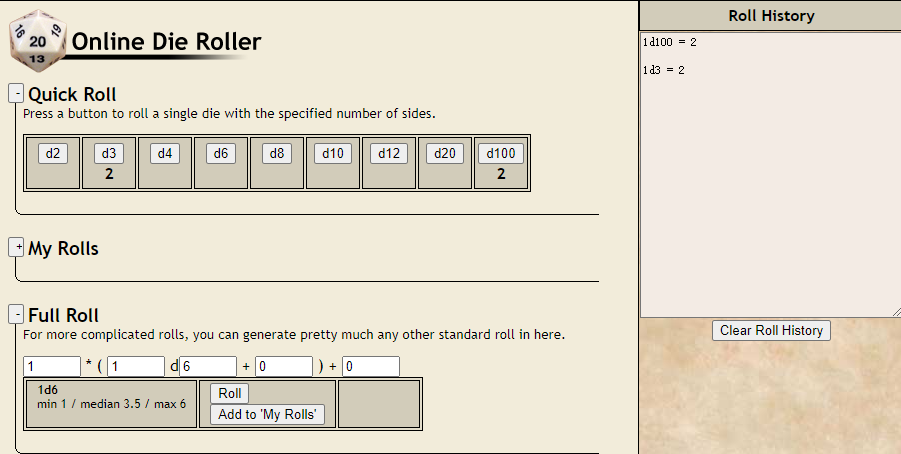
Task: Roll the d2 quick die
Action: 53,153
